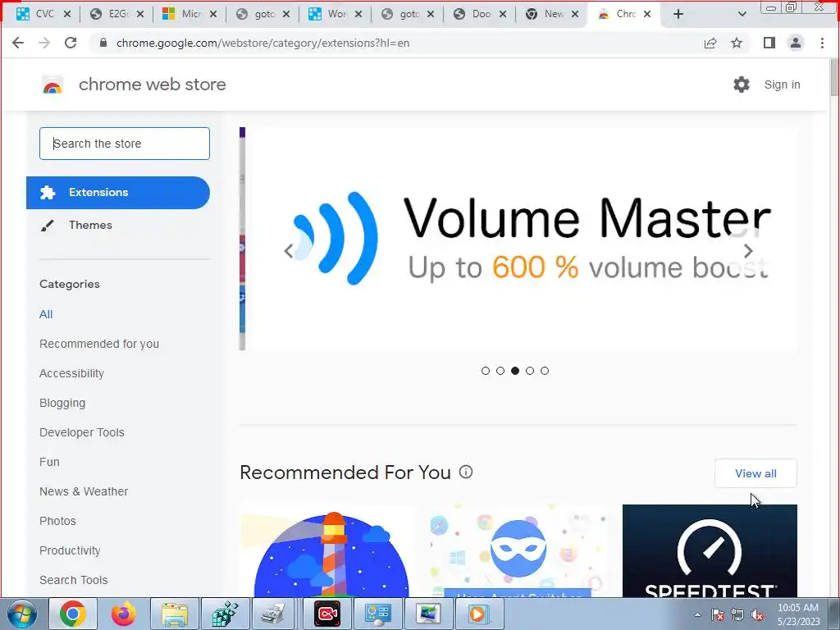
Task: Reload the Chrome Web Store page
Action: click(71, 43)
